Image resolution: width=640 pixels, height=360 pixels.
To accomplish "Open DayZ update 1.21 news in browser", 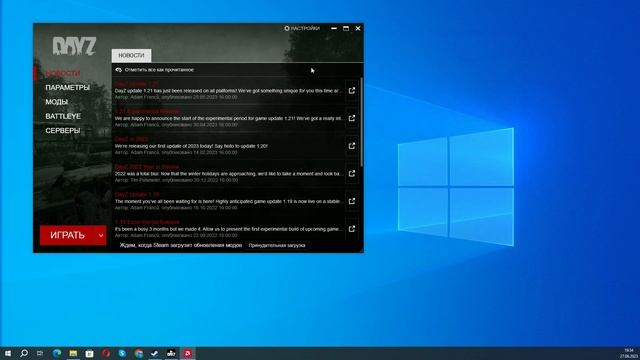I will [352, 91].
